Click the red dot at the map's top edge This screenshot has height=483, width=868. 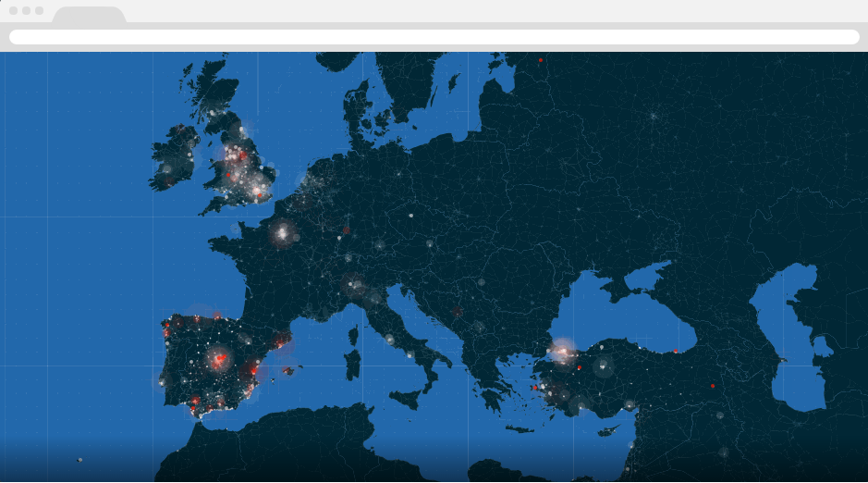[540, 60]
